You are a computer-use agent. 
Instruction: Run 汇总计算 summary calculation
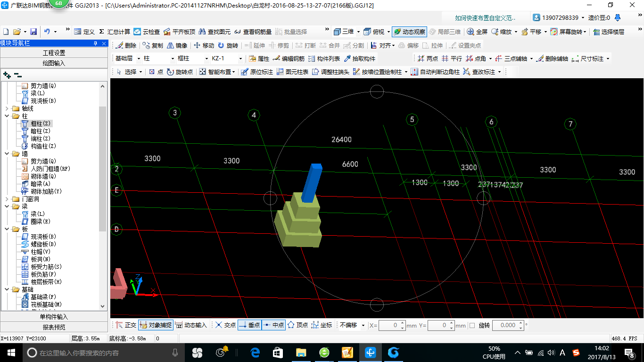click(x=114, y=32)
